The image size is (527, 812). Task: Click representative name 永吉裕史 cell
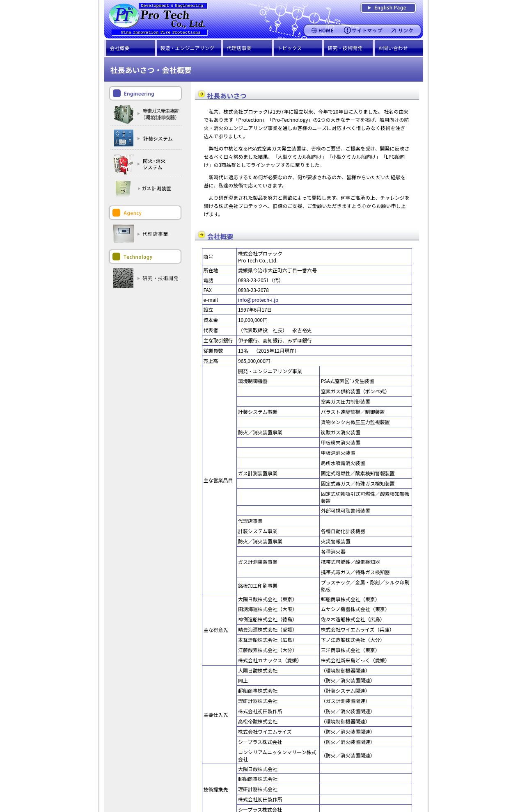pyautogui.click(x=324, y=330)
